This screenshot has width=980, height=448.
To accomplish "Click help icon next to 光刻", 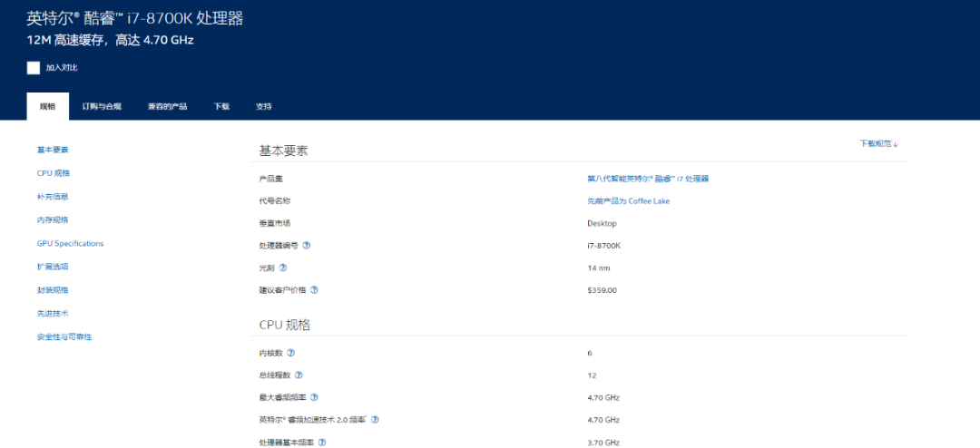I will click(x=283, y=268).
